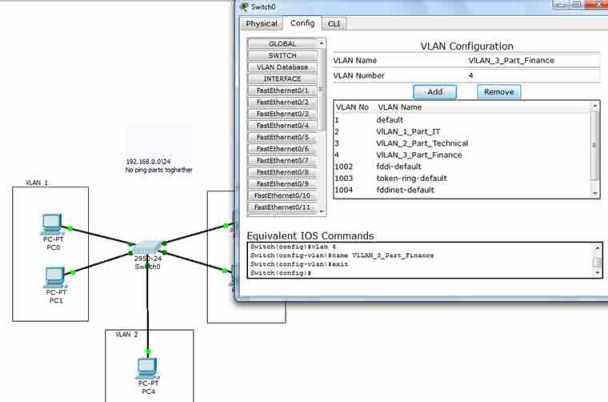This screenshot has width=608, height=402.
Task: Click the Add VLAN button
Action: (435, 91)
